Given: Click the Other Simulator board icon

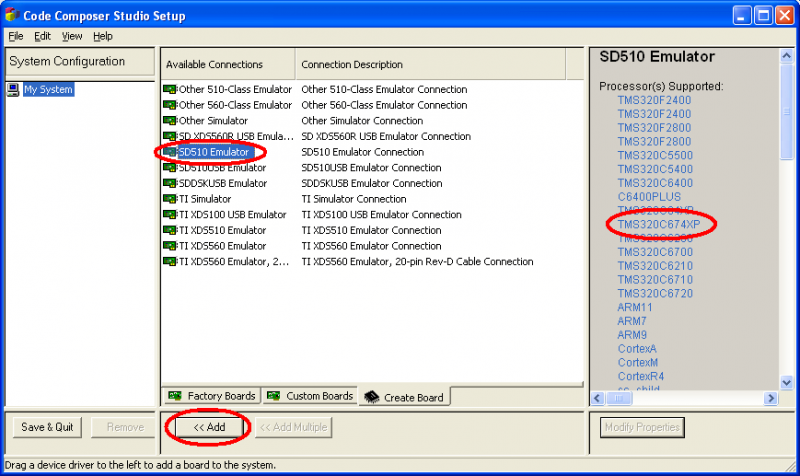Looking at the screenshot, I should coord(169,121).
